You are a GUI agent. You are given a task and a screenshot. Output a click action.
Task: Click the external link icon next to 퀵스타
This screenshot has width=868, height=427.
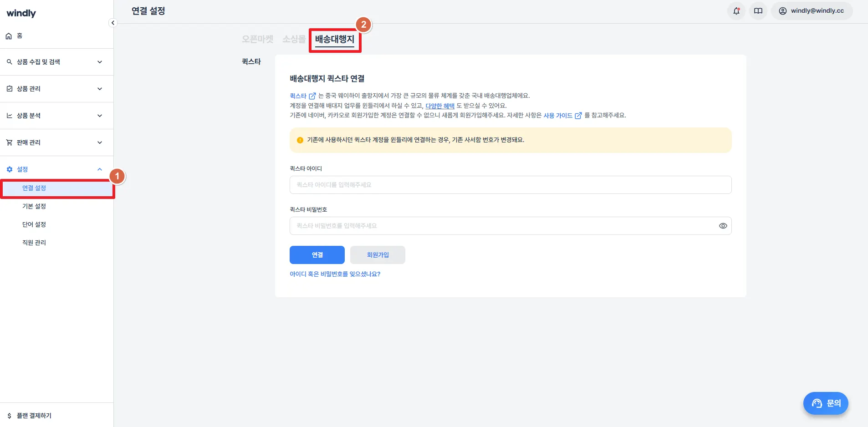pyautogui.click(x=312, y=96)
